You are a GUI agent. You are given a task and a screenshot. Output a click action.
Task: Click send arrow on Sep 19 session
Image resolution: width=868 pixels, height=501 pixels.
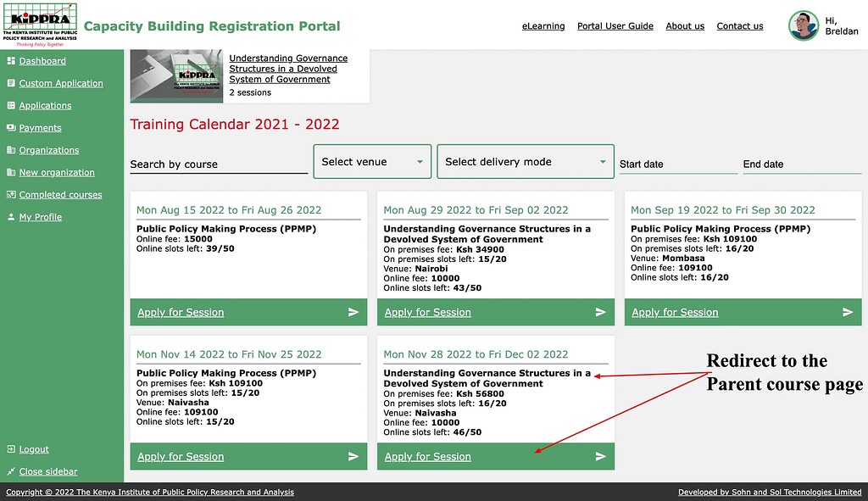tap(848, 312)
